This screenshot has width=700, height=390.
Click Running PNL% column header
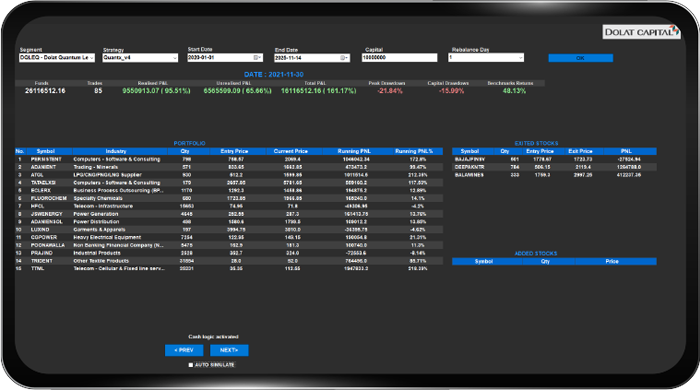[414, 151]
